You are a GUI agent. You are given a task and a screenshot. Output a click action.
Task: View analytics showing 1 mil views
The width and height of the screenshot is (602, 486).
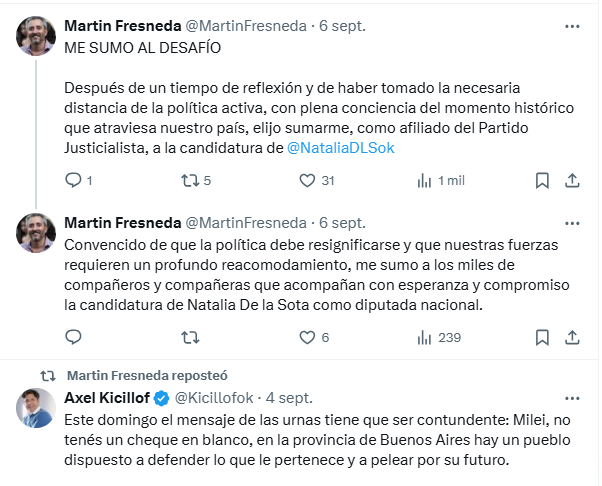pyautogui.click(x=424, y=181)
